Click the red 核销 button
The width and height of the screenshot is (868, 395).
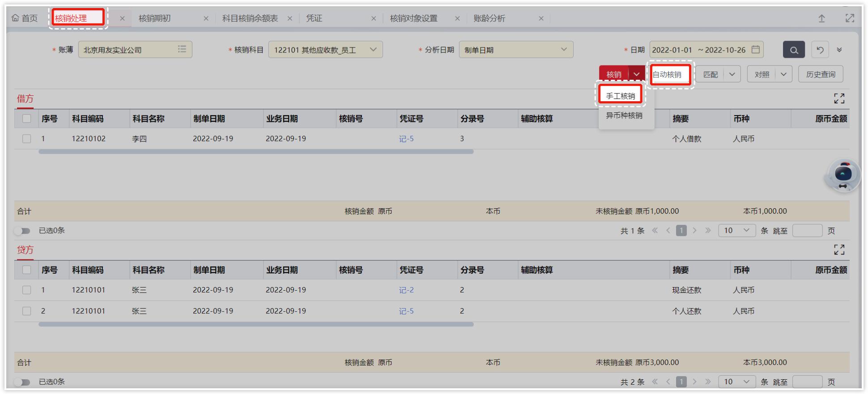614,74
